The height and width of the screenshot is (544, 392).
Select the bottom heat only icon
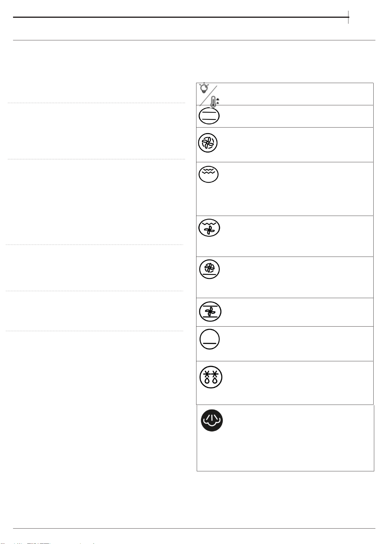(x=209, y=340)
